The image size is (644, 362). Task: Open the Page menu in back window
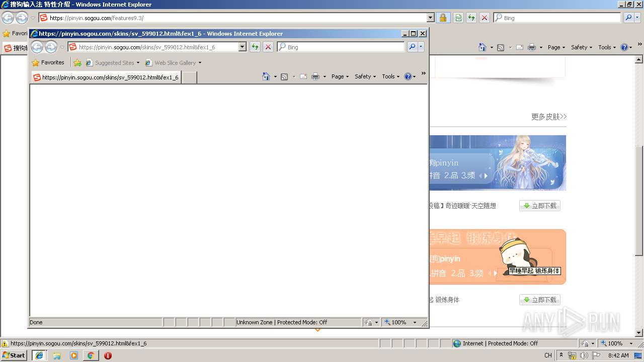(x=556, y=47)
